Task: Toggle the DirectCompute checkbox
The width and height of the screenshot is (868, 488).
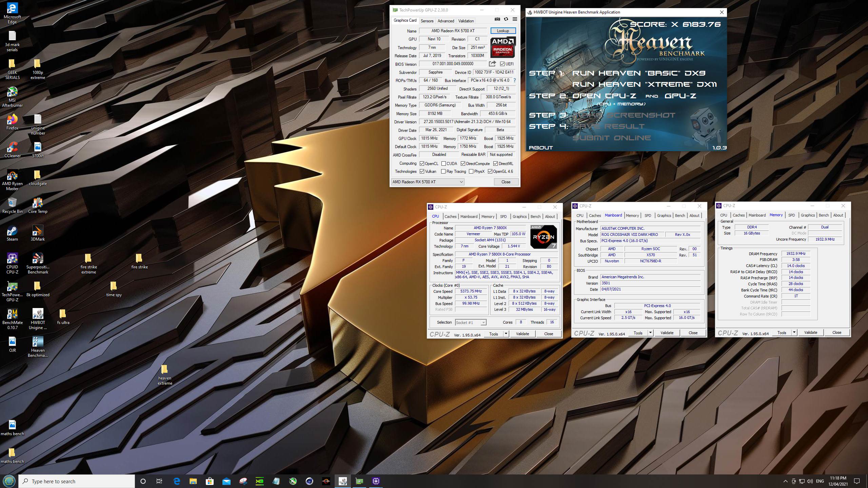Action: coord(463,164)
